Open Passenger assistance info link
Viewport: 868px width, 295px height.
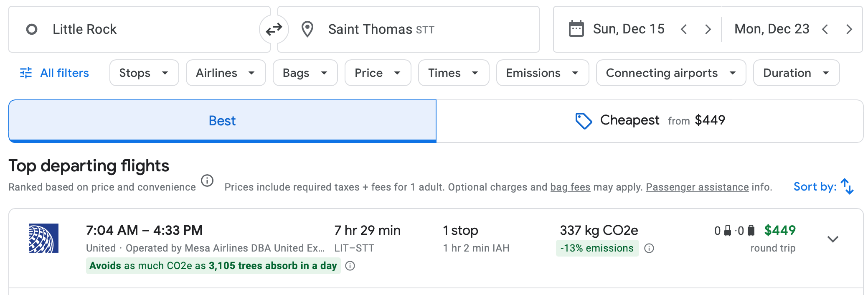[697, 187]
